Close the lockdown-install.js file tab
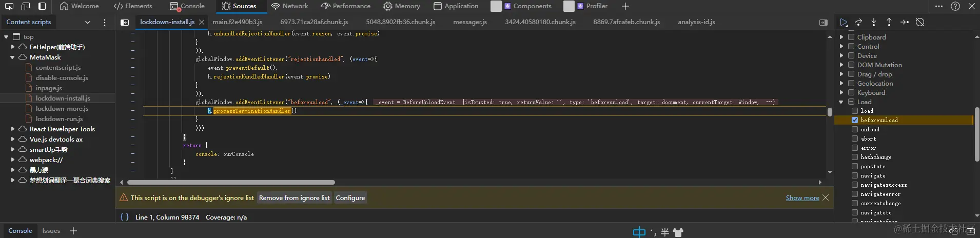 pyautogui.click(x=202, y=22)
